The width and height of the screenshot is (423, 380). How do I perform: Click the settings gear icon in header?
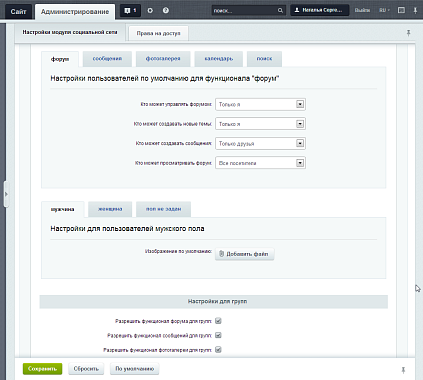click(150, 11)
